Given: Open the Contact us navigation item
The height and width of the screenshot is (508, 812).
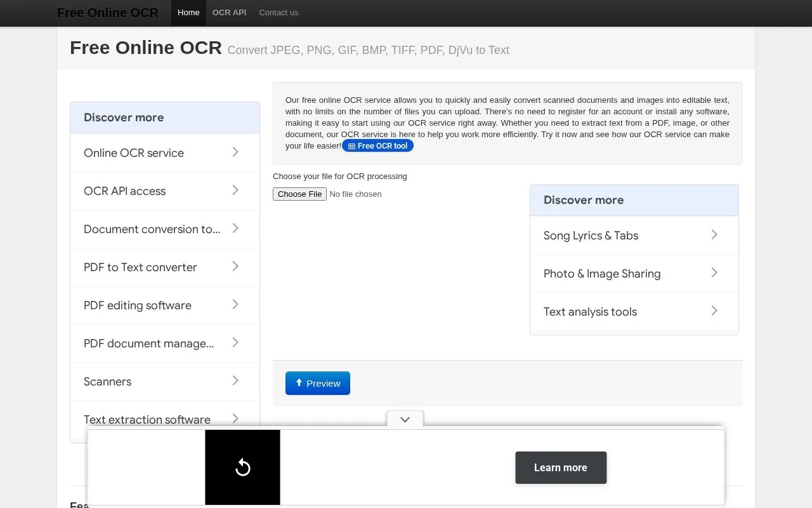Looking at the screenshot, I should click(278, 13).
